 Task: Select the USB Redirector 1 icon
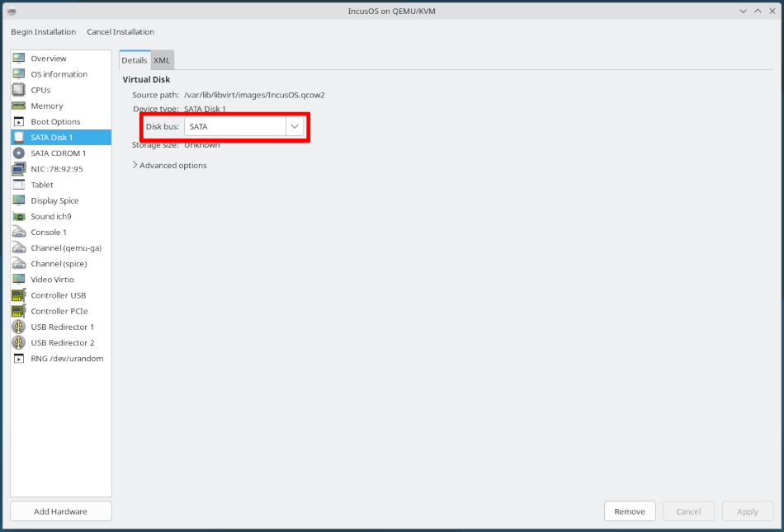coord(18,327)
